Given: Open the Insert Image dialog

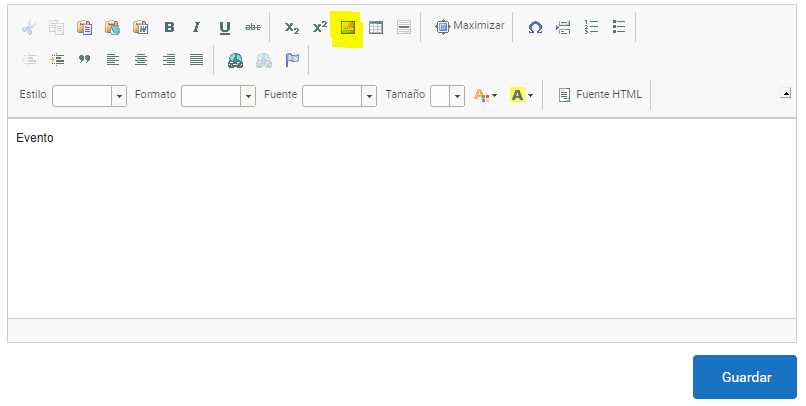Looking at the screenshot, I should point(348,27).
